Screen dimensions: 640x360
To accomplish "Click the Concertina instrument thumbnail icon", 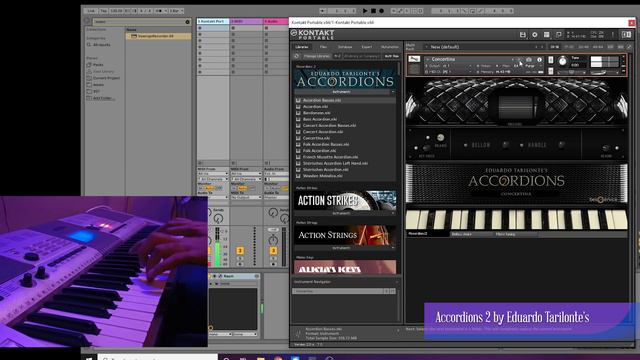I will click(x=414, y=60).
